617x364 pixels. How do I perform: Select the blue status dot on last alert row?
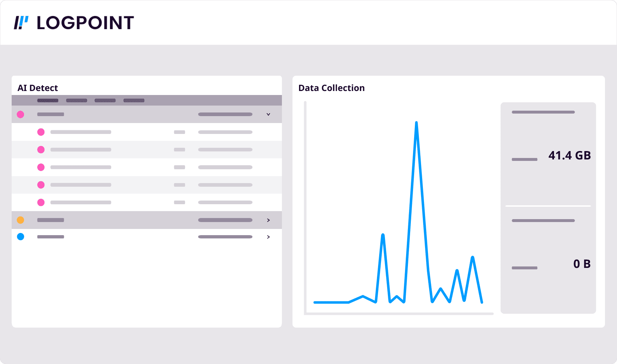(21, 237)
